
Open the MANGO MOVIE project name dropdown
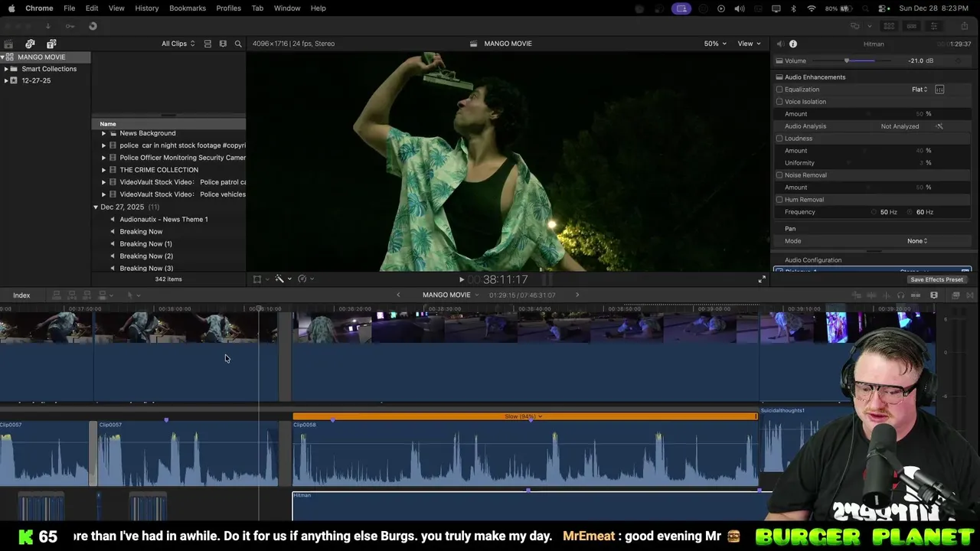click(450, 295)
